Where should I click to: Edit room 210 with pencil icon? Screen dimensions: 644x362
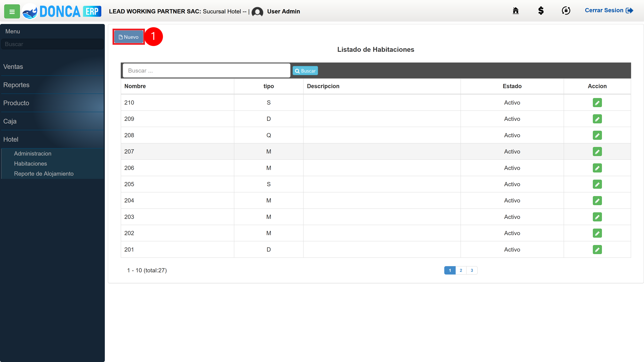click(x=597, y=103)
